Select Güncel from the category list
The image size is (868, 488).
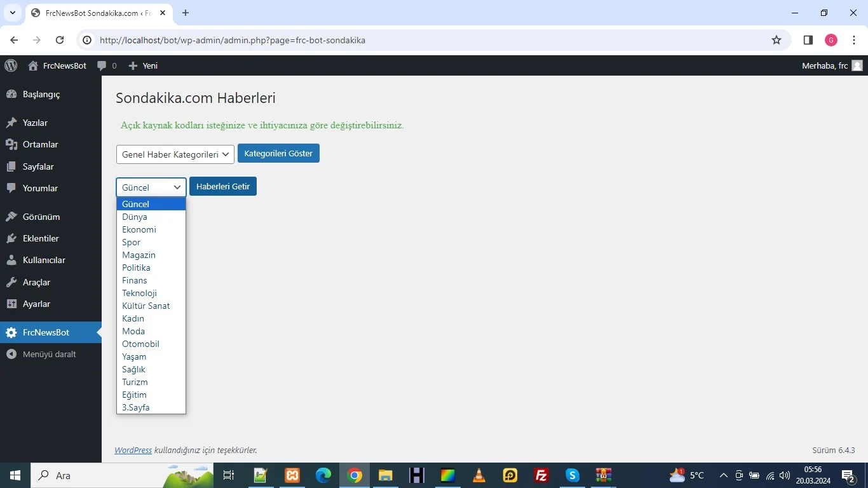coord(151,204)
